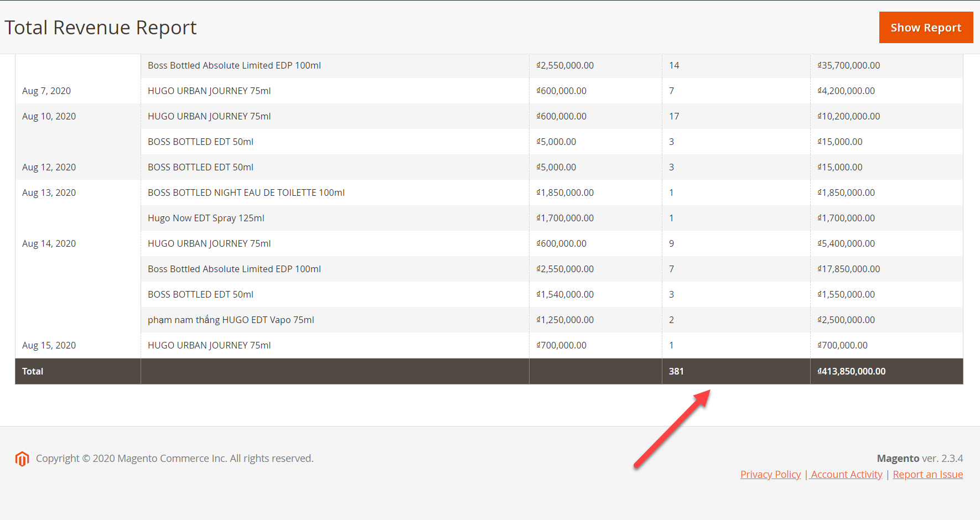Select the quantity 17 cell
Screen dimensions: 980x520
tap(674, 116)
